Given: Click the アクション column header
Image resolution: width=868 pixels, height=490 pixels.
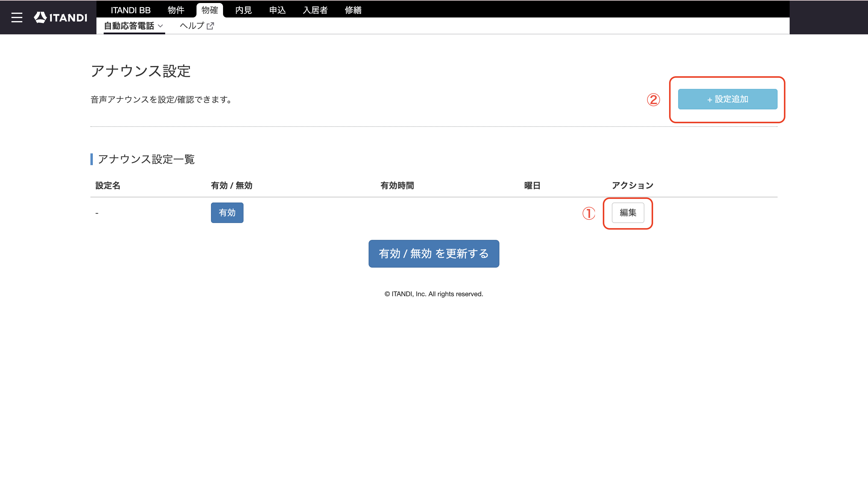Looking at the screenshot, I should coord(633,185).
